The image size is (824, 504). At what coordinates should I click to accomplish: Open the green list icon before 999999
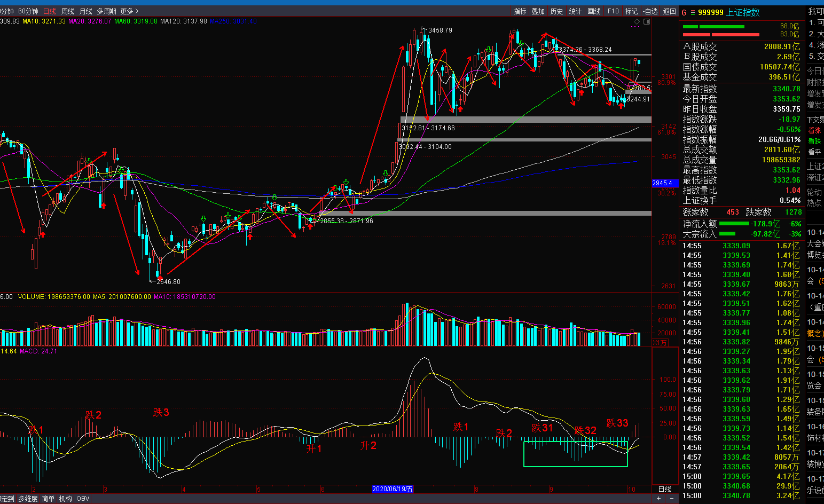click(693, 12)
